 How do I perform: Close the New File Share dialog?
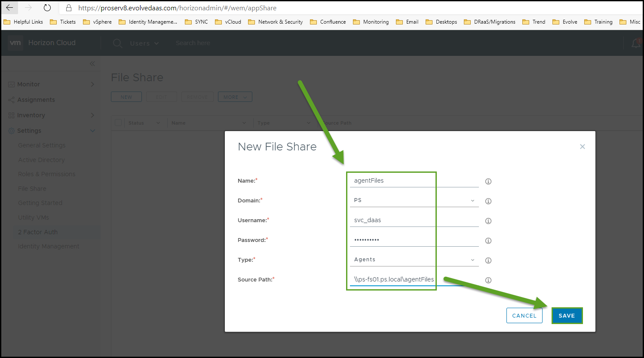[582, 147]
